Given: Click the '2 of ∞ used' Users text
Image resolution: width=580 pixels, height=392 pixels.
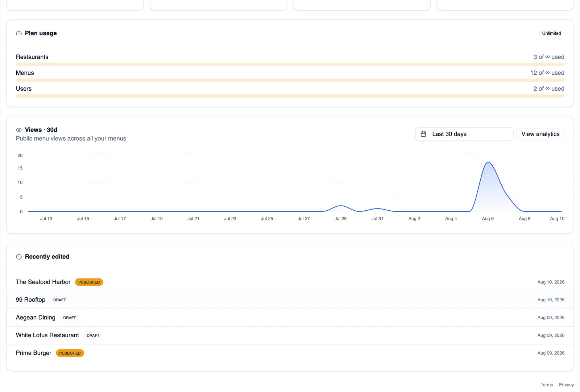Looking at the screenshot, I should pos(549,89).
